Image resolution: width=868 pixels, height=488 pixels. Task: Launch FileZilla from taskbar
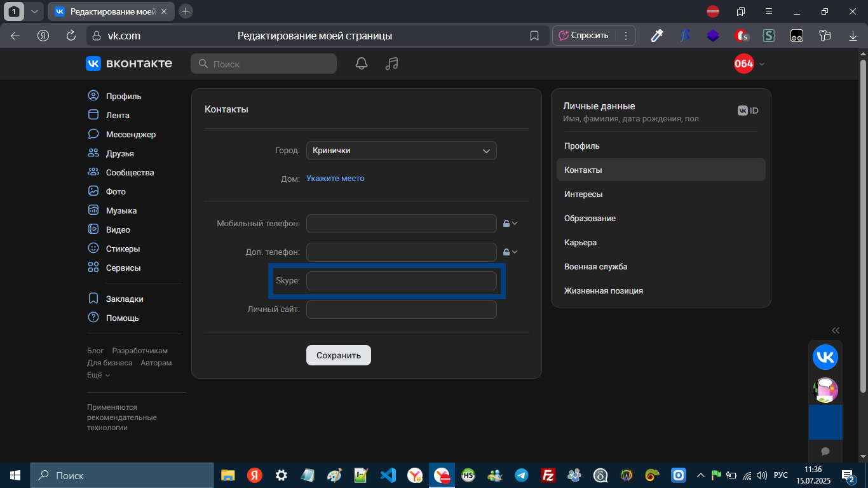pos(548,475)
